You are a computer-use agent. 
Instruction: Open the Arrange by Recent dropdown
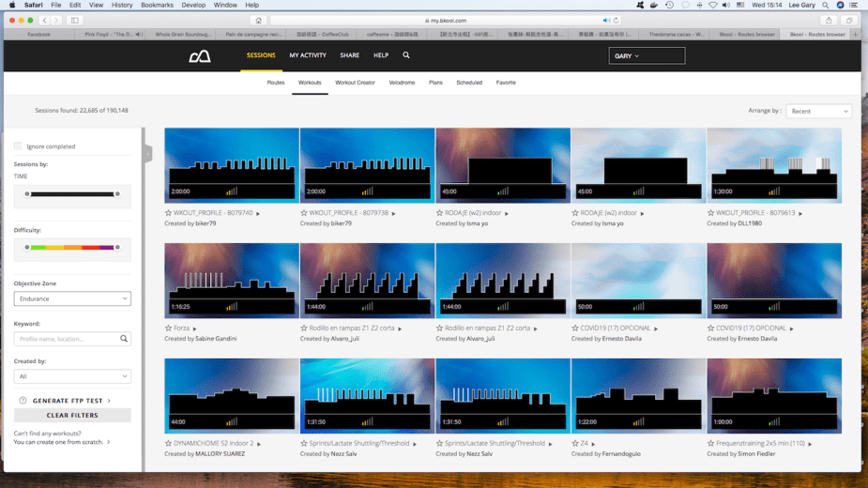(818, 111)
